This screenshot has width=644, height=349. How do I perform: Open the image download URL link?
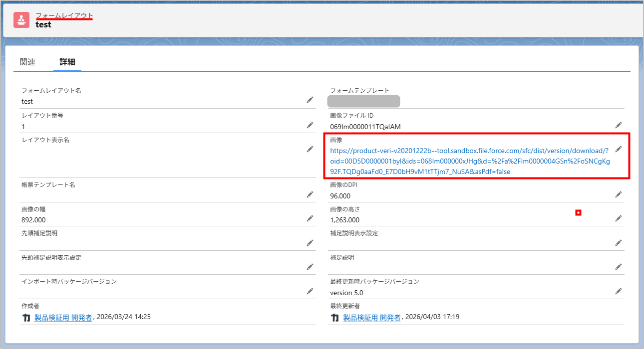click(469, 161)
